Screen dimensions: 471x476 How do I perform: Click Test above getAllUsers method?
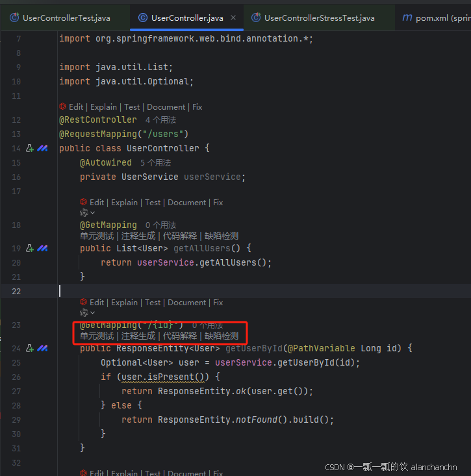[153, 203]
